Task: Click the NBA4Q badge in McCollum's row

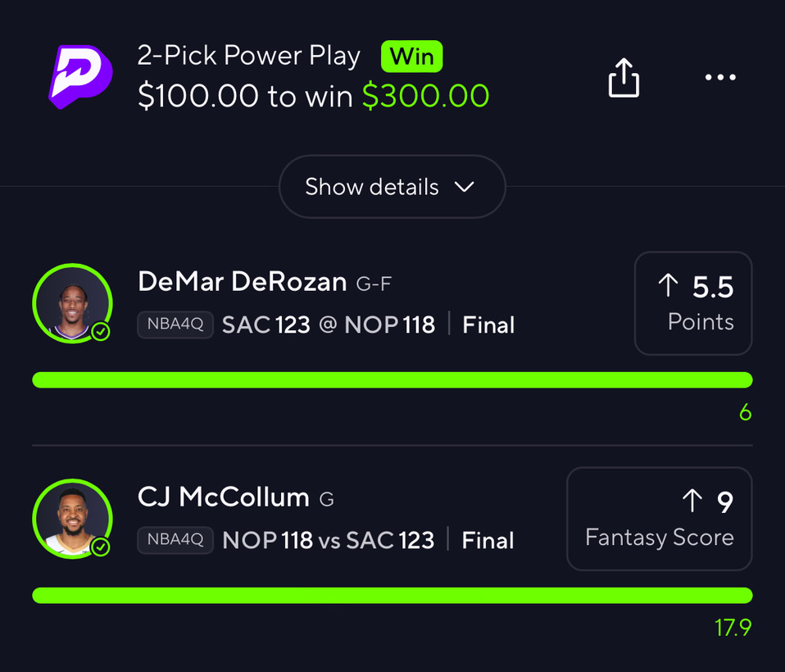Action: (175, 541)
